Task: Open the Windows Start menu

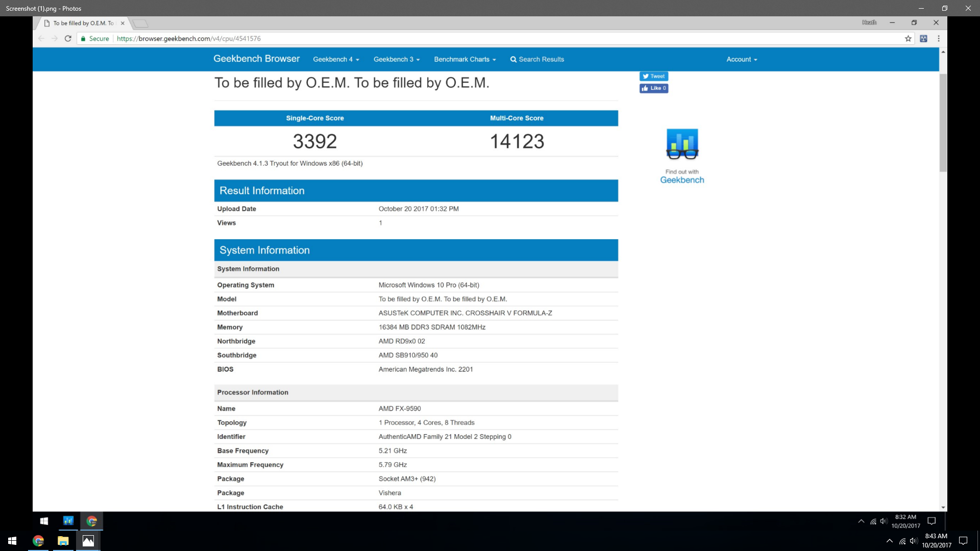Action: [x=12, y=541]
